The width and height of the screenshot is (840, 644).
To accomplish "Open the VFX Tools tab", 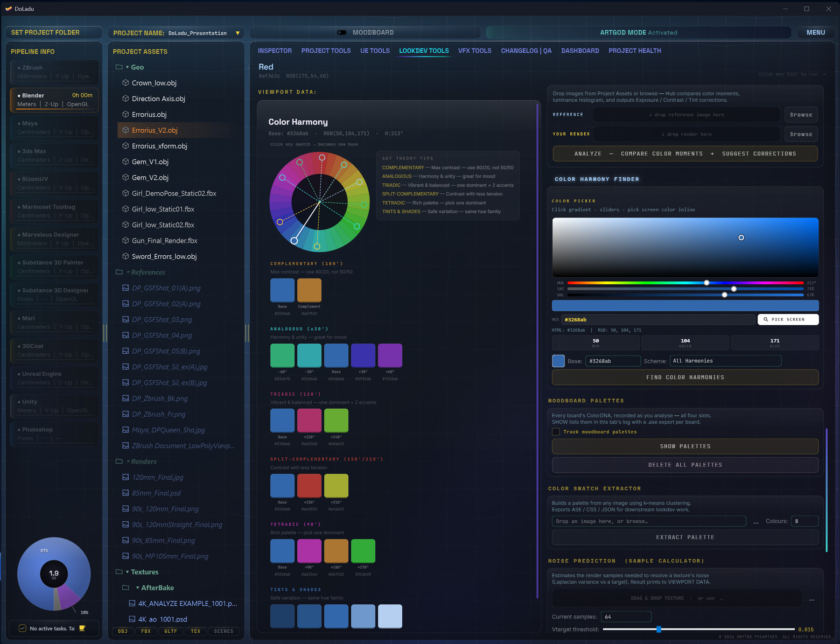I will (x=475, y=51).
